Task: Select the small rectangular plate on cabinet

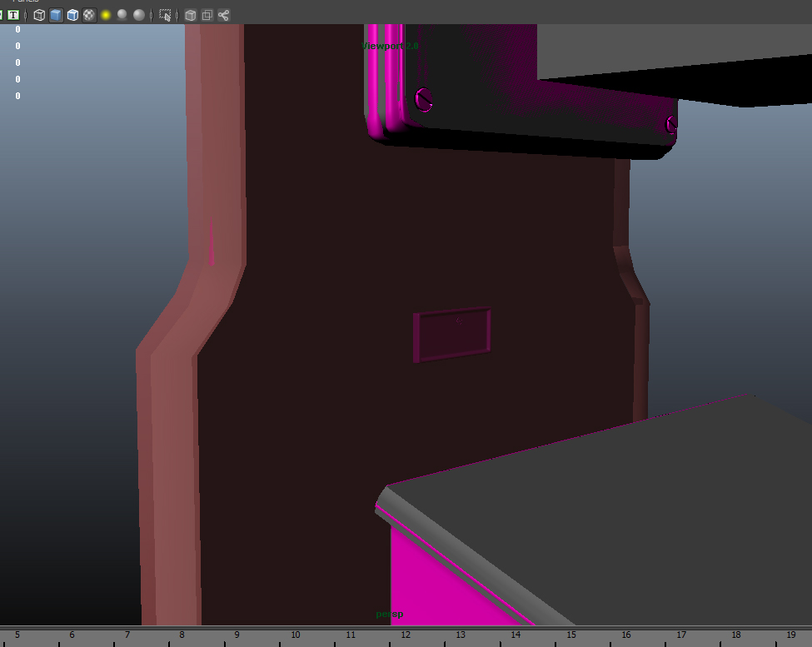Action: pos(451,335)
